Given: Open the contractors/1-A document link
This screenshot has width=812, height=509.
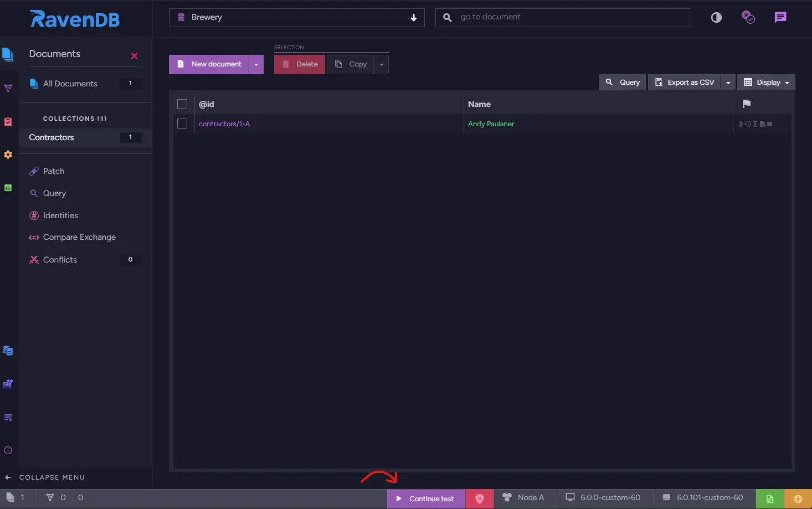Looking at the screenshot, I should pyautogui.click(x=224, y=124).
